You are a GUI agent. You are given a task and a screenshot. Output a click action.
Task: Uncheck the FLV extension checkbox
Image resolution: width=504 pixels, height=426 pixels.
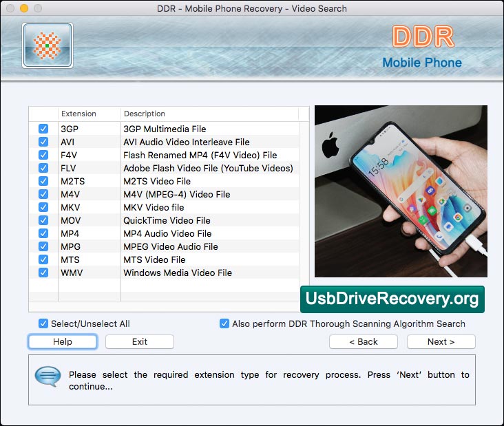(43, 168)
